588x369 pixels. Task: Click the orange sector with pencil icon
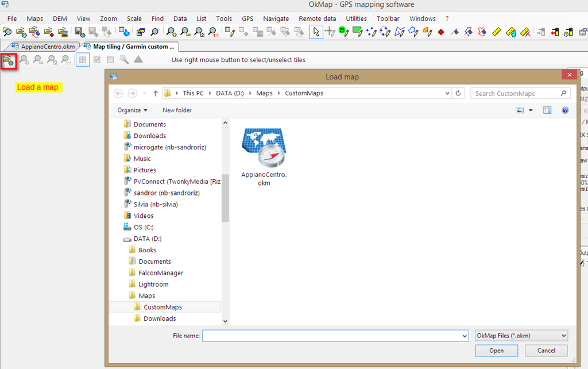click(x=427, y=32)
